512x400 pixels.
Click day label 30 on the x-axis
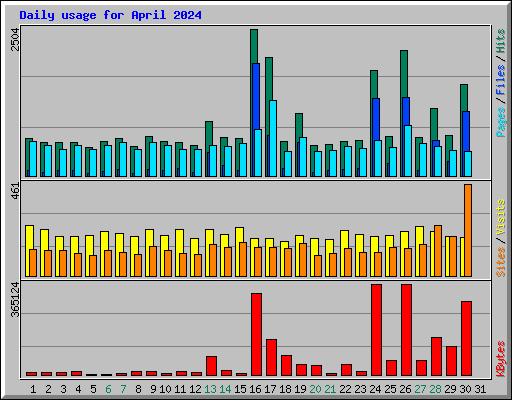465,389
